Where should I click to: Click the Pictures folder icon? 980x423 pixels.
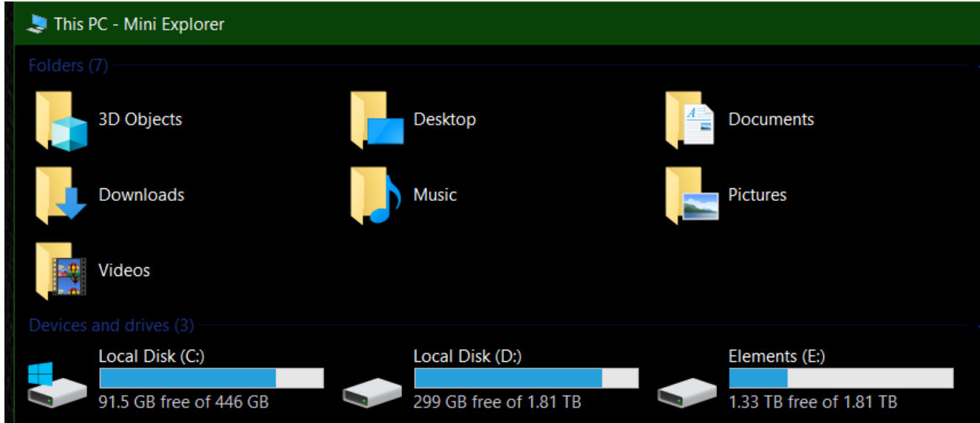(692, 196)
